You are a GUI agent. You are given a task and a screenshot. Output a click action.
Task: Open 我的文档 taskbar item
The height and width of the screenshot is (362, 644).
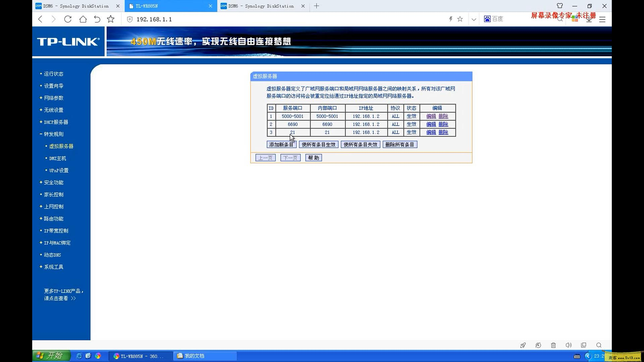click(x=205, y=356)
